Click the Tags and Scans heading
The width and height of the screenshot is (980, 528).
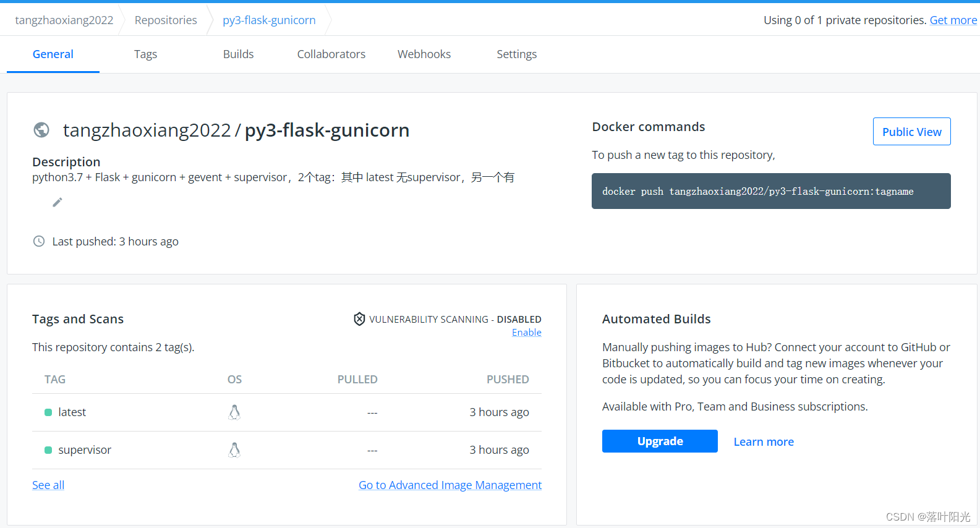point(78,319)
